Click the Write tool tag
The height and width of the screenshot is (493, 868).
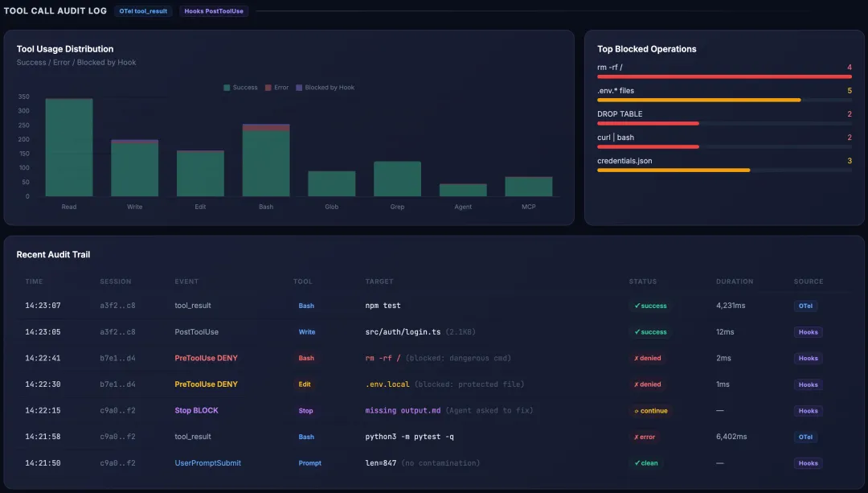coord(307,332)
